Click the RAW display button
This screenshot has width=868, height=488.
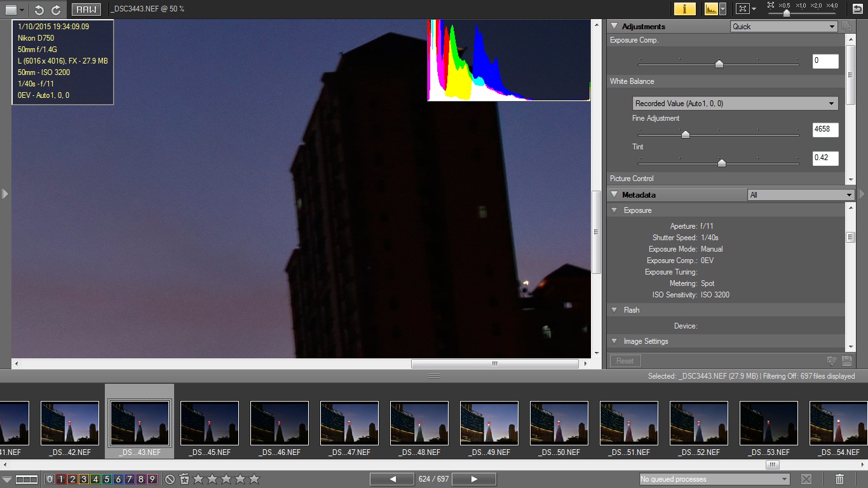[86, 10]
